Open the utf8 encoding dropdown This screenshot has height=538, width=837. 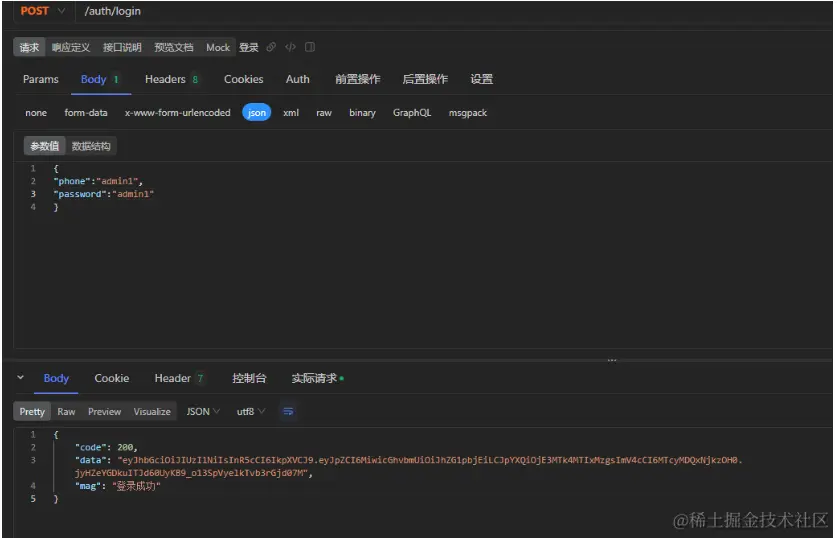[x=251, y=412]
